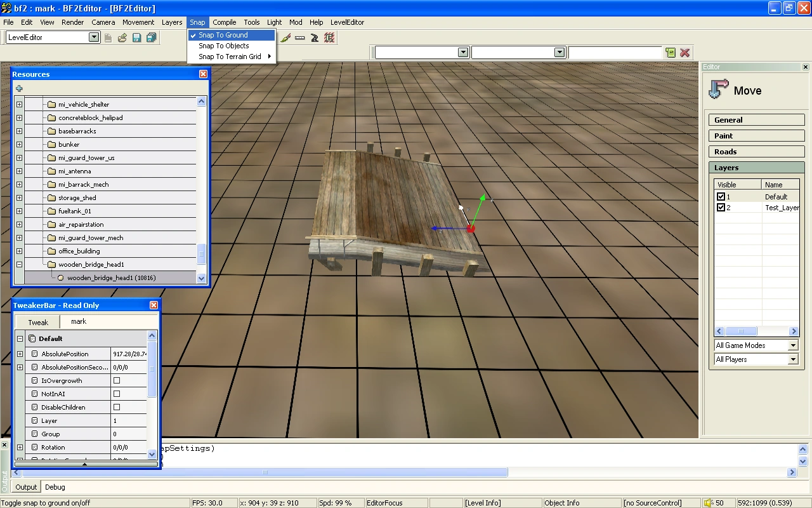Screen dimensions: 812x508
Task: Open the Roads section in Editor panel
Action: [756, 152]
